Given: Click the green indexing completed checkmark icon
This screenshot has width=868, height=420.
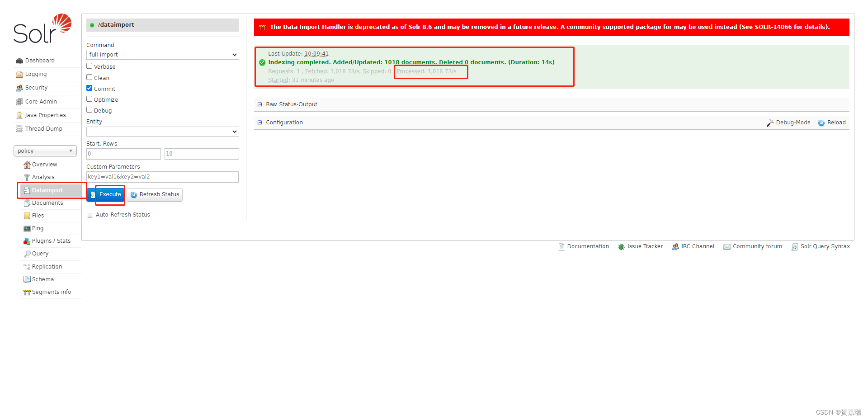Looking at the screenshot, I should pos(262,62).
